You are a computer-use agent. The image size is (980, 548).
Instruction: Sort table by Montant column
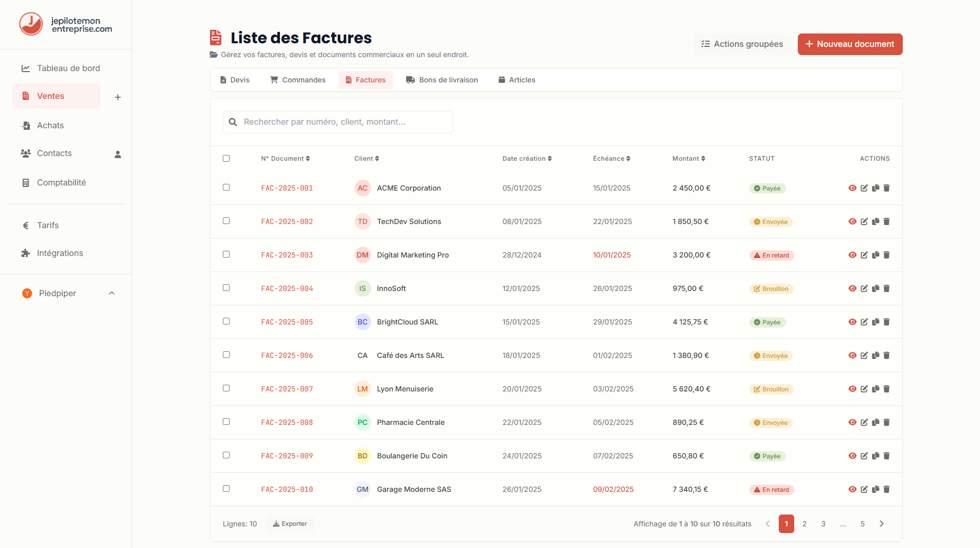688,159
